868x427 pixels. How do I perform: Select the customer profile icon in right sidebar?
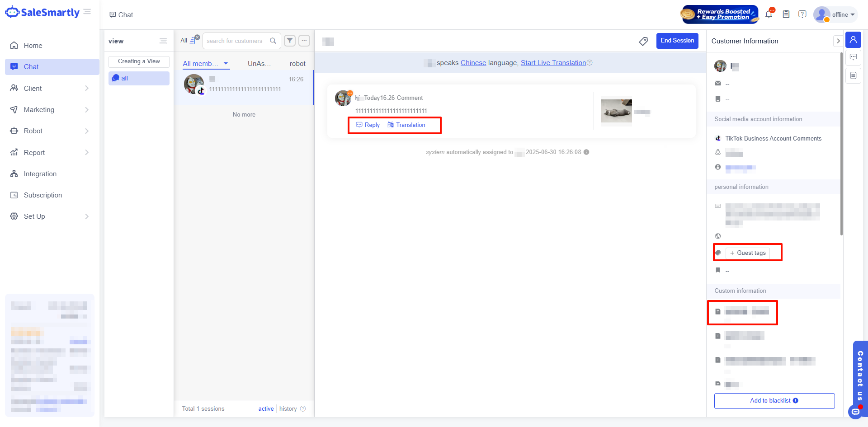tap(853, 40)
